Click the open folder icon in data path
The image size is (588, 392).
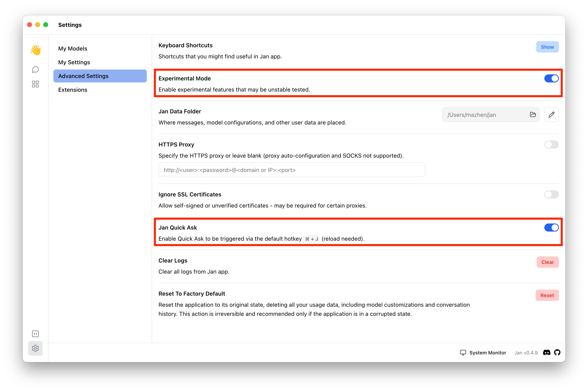point(533,115)
